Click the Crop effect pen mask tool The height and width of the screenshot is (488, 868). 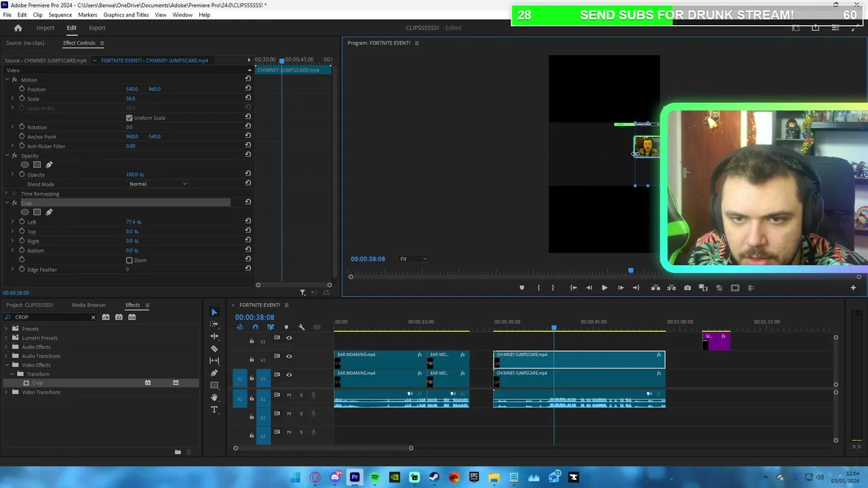[x=49, y=212]
